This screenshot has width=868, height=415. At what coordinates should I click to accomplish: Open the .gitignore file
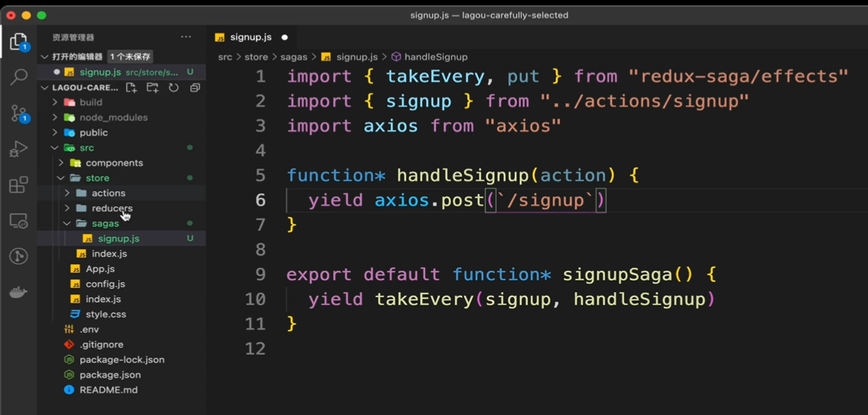click(121, 345)
